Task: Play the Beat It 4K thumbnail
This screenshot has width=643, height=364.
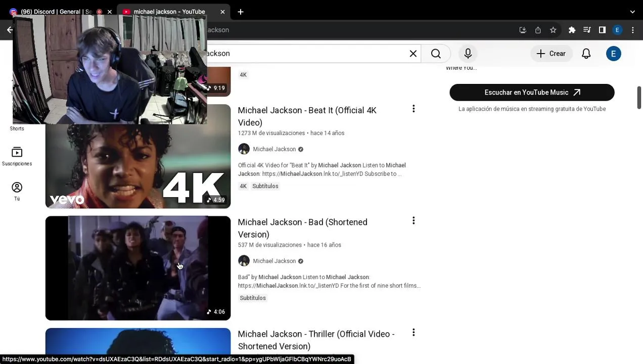Action: click(x=138, y=156)
